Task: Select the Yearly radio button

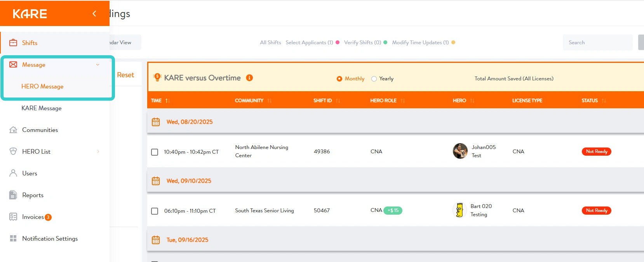Action: pyautogui.click(x=374, y=78)
